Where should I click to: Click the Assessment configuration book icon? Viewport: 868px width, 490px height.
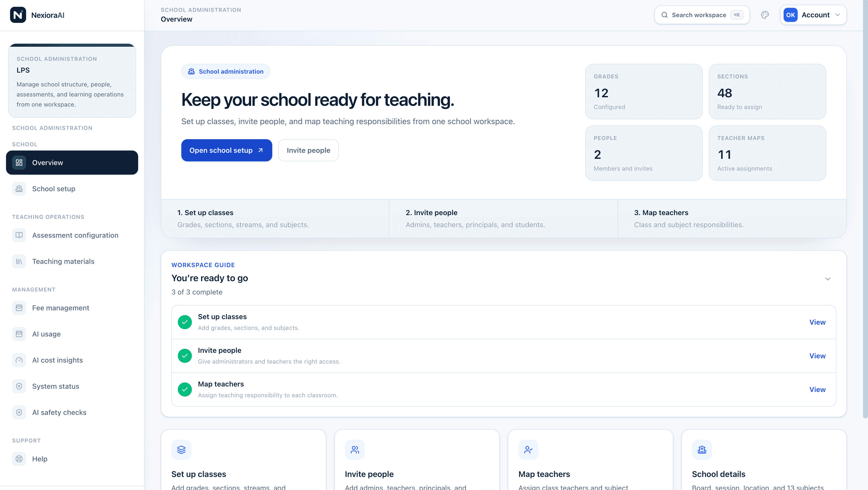pyautogui.click(x=19, y=235)
